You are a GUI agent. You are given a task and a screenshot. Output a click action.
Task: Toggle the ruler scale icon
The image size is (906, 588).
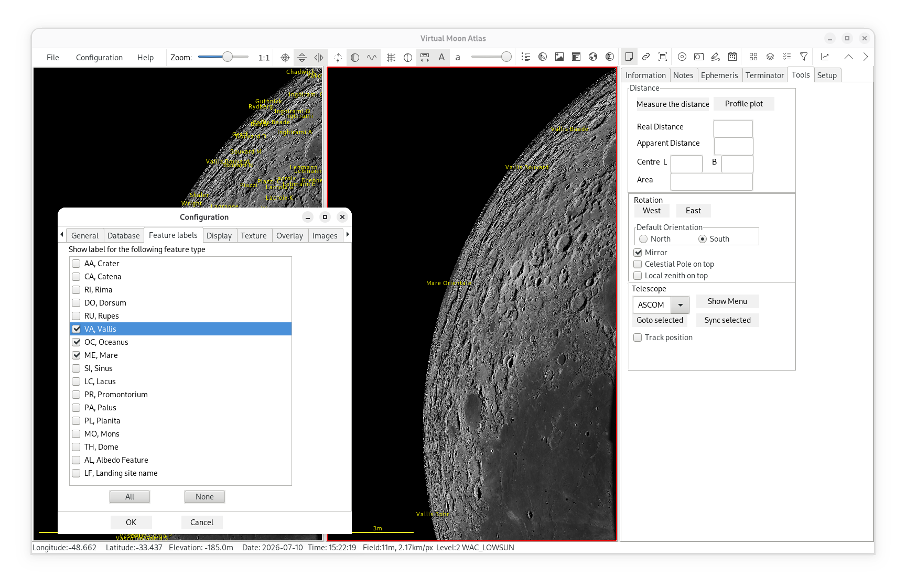coord(425,58)
